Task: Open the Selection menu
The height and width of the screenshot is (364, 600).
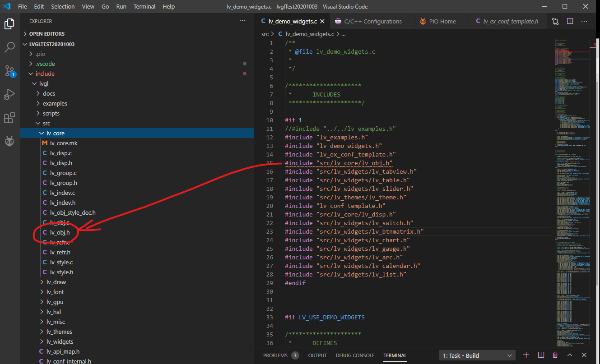Action: coord(63,7)
